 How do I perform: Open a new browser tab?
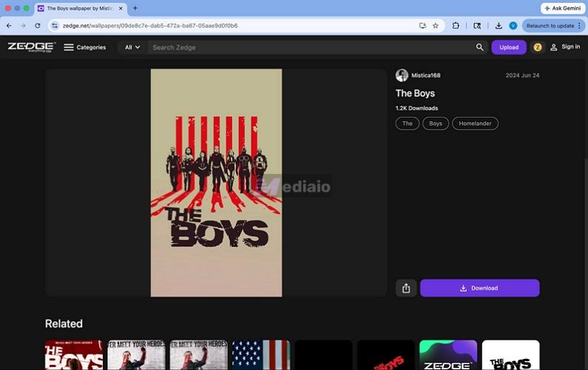(x=135, y=8)
